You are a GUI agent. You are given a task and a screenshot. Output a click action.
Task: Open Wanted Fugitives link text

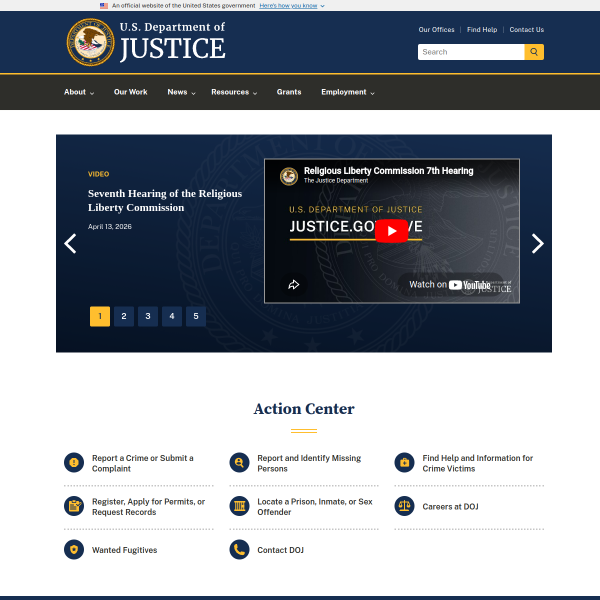tap(124, 550)
